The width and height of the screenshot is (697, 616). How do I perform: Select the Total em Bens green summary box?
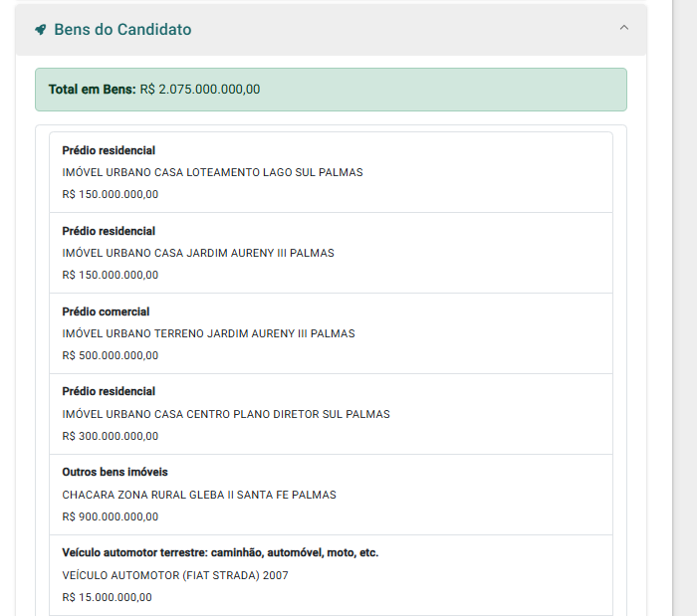[x=331, y=90]
